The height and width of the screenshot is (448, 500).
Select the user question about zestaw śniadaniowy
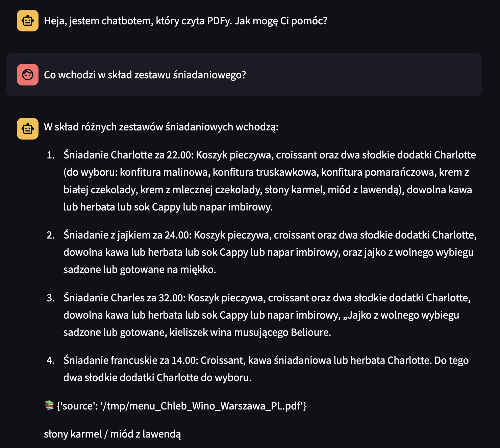(x=145, y=75)
